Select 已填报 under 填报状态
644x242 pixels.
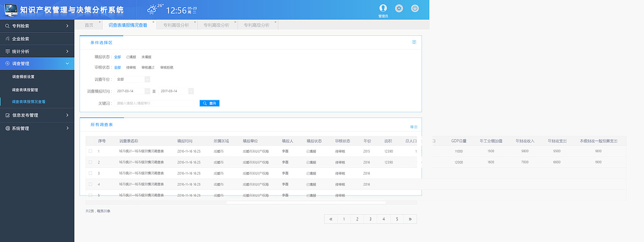[x=131, y=57]
